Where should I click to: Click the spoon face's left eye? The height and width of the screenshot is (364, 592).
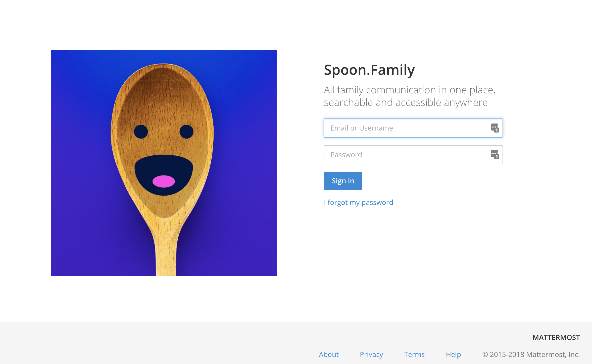(141, 132)
